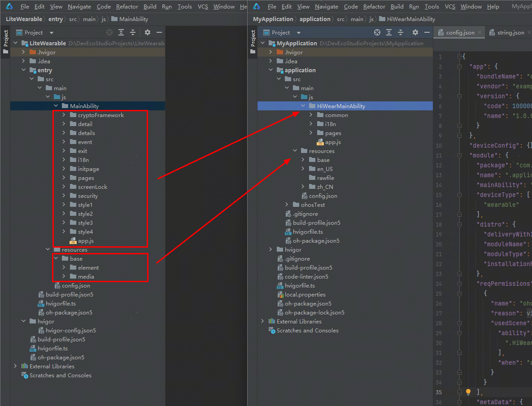Click "wearable" value on line 16

pyautogui.click(x=501, y=205)
